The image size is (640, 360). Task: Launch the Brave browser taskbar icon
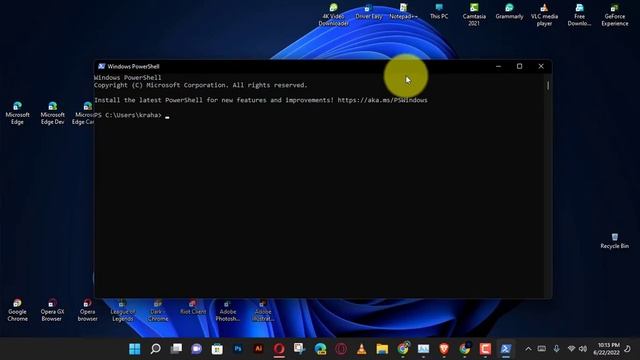444,349
